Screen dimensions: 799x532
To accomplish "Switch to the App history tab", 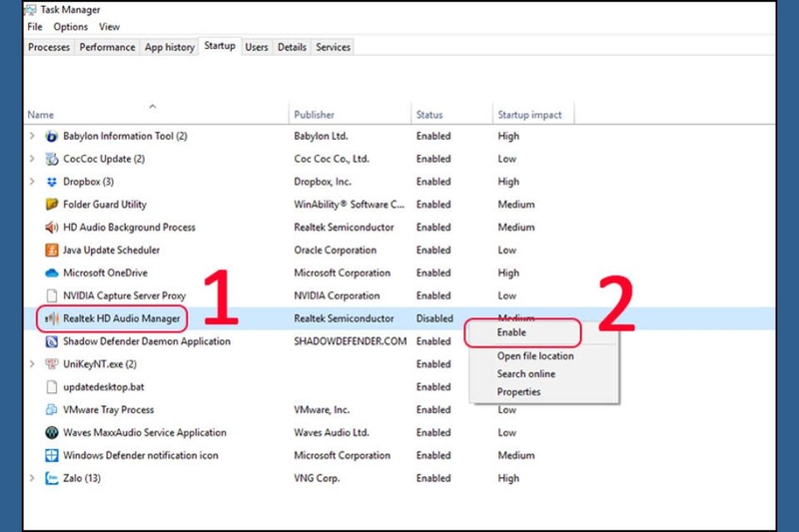I will pyautogui.click(x=169, y=47).
